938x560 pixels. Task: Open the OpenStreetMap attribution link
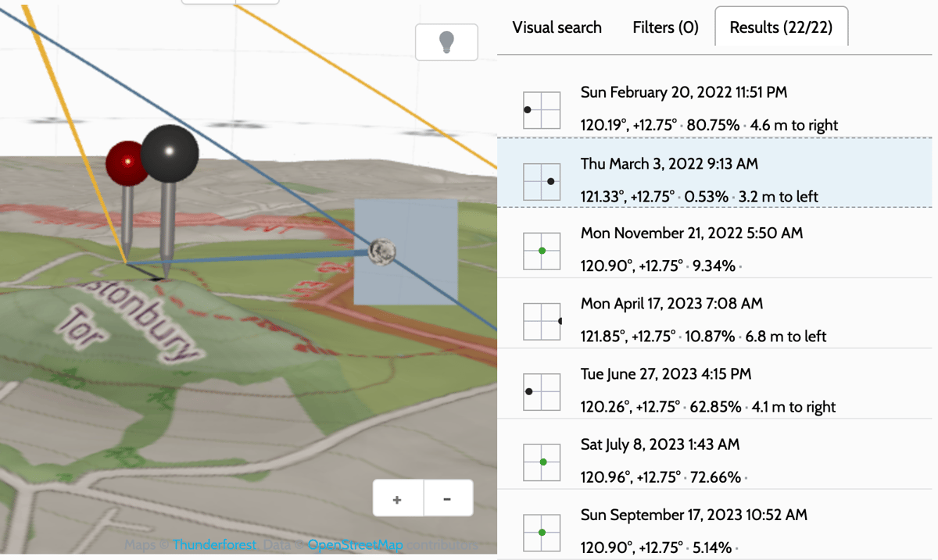click(356, 545)
